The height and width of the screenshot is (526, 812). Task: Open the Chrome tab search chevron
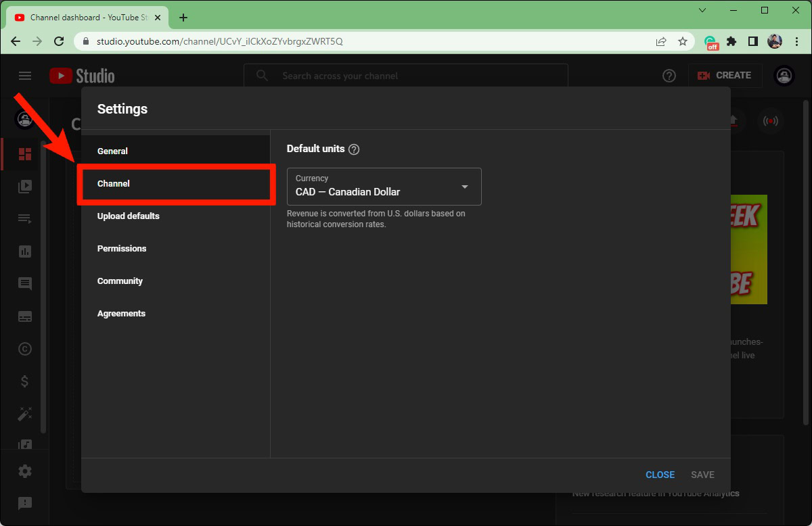click(702, 10)
